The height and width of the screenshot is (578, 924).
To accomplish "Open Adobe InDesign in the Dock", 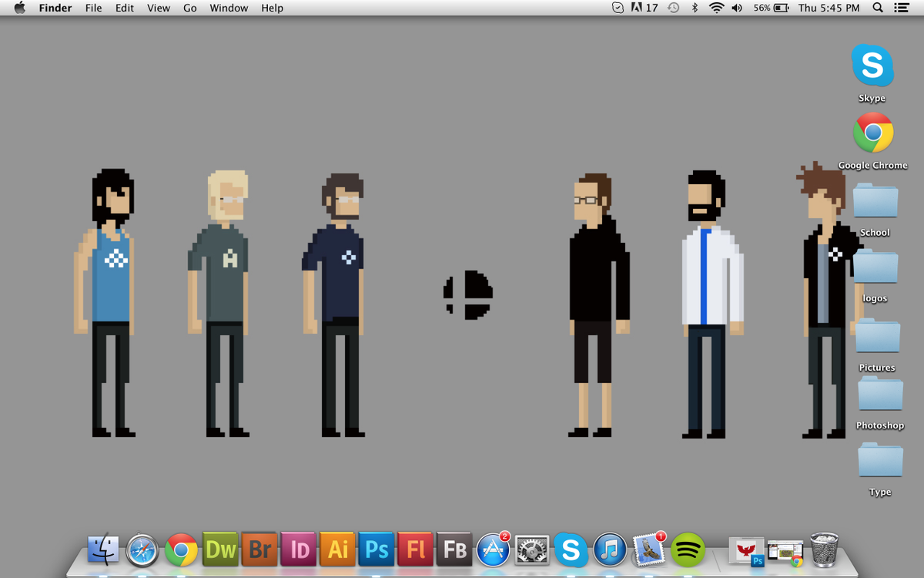I will point(299,549).
